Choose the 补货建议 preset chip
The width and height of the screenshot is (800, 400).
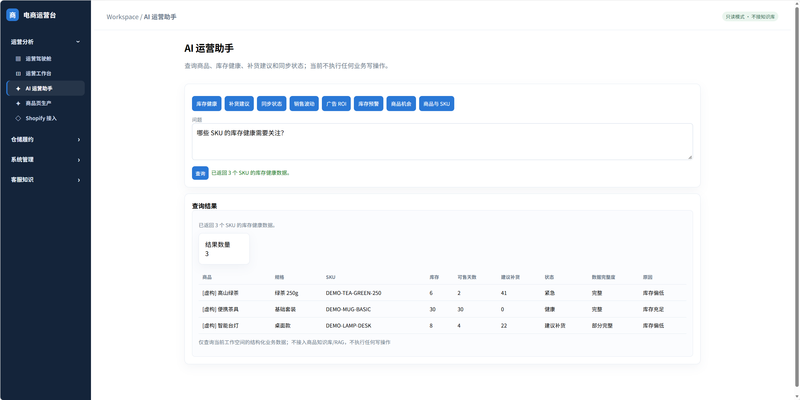coord(239,104)
